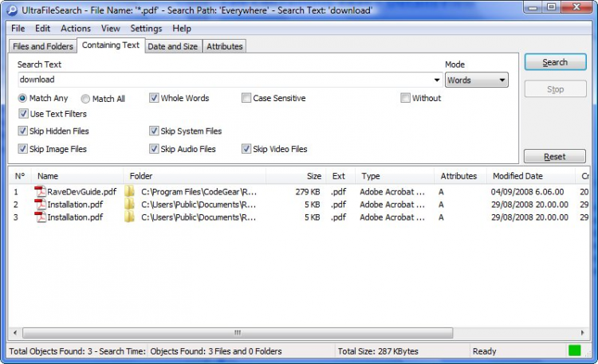The height and width of the screenshot is (364, 598).
Task: Open the Edit menu
Action: click(42, 29)
